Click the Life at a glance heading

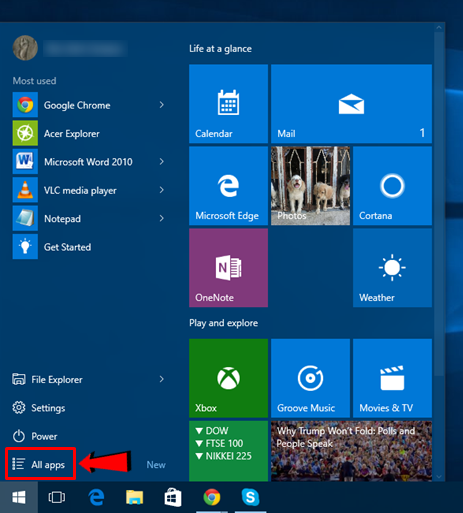tap(220, 49)
